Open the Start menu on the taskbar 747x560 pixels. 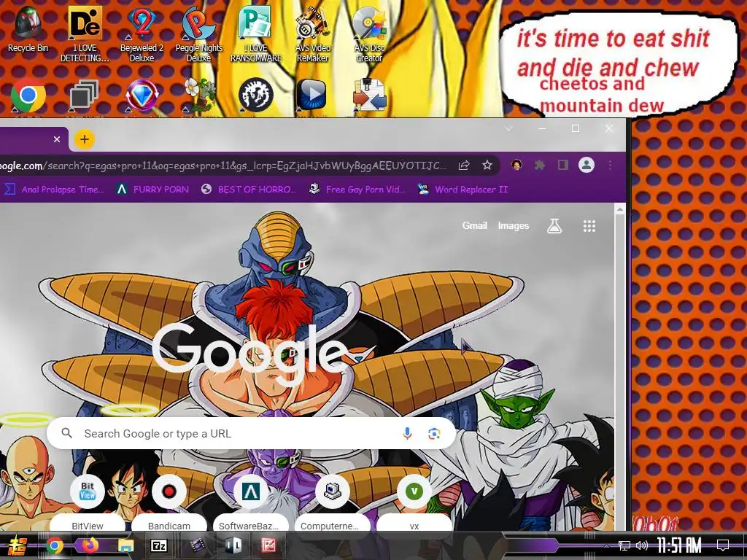pos(17,545)
